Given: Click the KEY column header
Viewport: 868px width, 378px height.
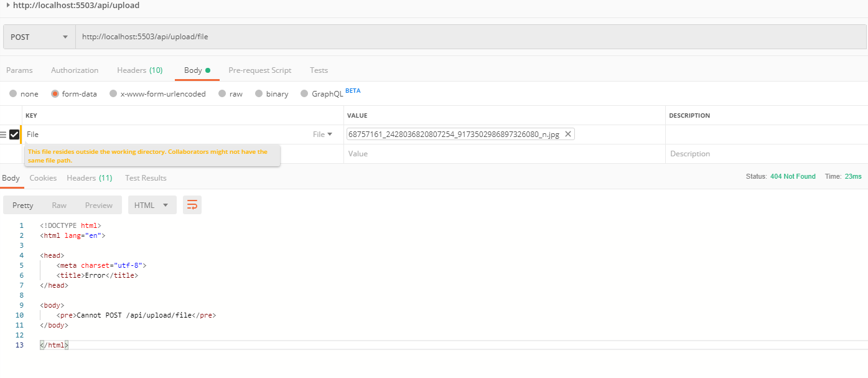Looking at the screenshot, I should click(31, 116).
